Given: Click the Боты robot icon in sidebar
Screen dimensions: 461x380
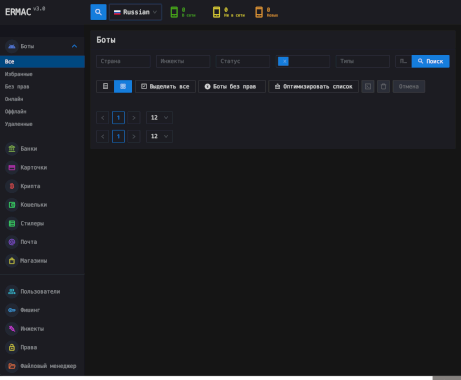Looking at the screenshot, I should (x=12, y=46).
